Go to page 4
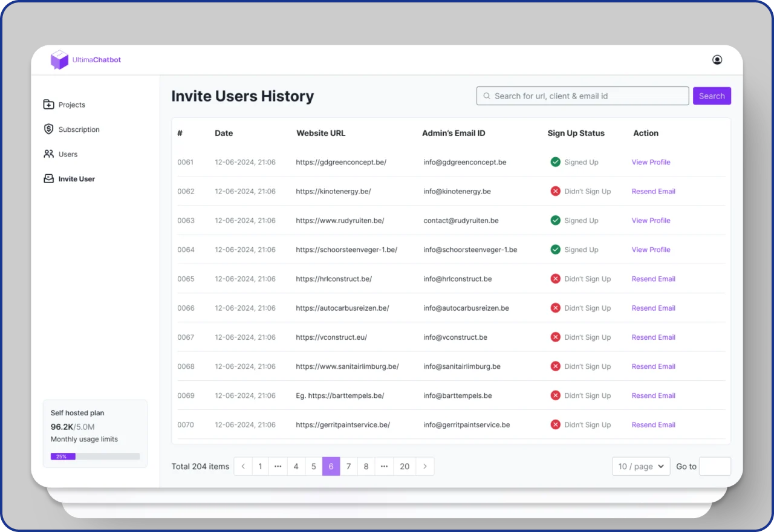774x532 pixels. [x=296, y=466]
